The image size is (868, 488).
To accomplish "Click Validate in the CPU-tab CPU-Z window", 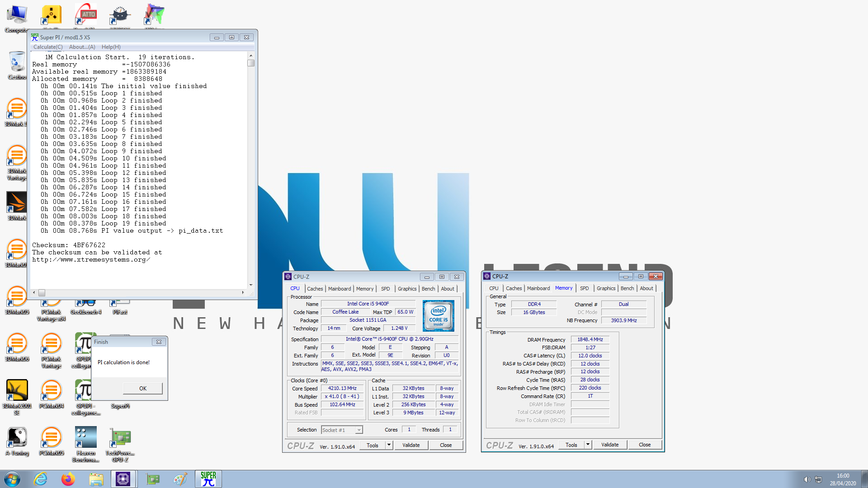I will pyautogui.click(x=411, y=445).
